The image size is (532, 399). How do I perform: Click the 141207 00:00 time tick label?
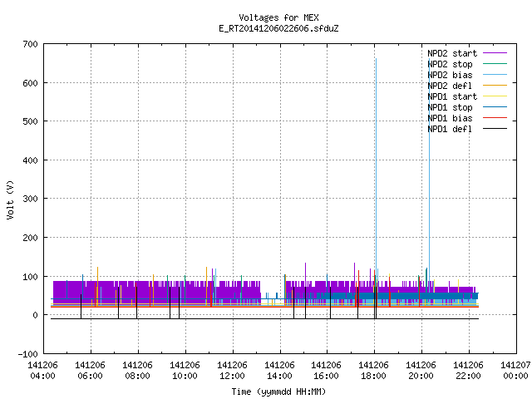pyautogui.click(x=515, y=371)
